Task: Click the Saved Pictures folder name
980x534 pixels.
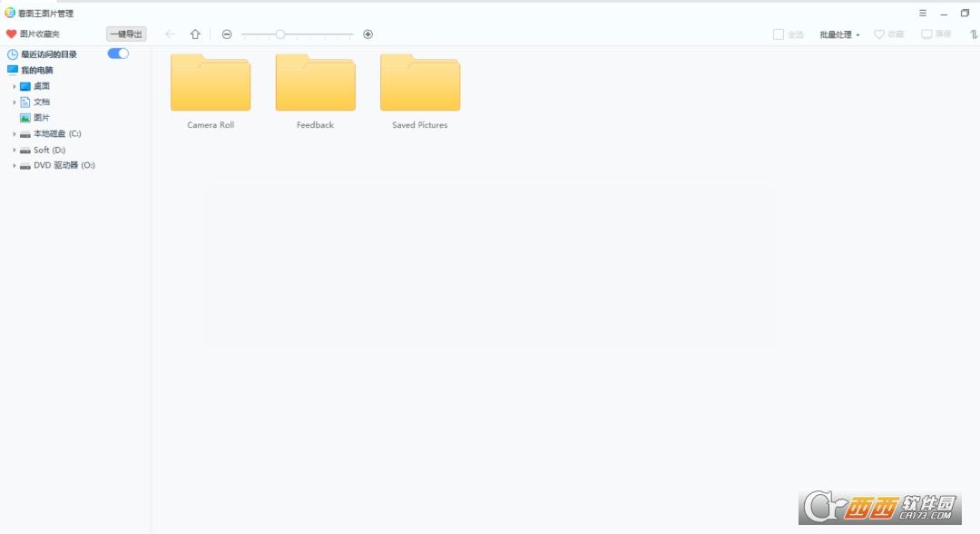Action: click(x=420, y=125)
